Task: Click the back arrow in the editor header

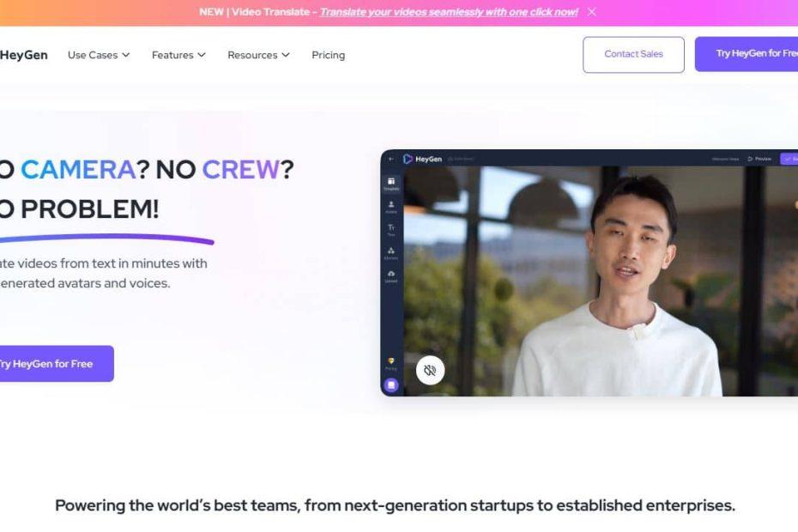Action: point(391,159)
